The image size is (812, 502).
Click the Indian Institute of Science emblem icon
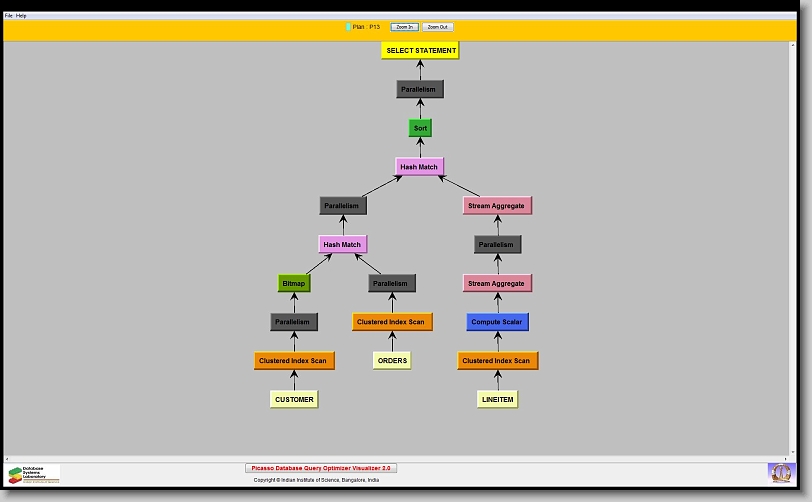[x=779, y=472]
